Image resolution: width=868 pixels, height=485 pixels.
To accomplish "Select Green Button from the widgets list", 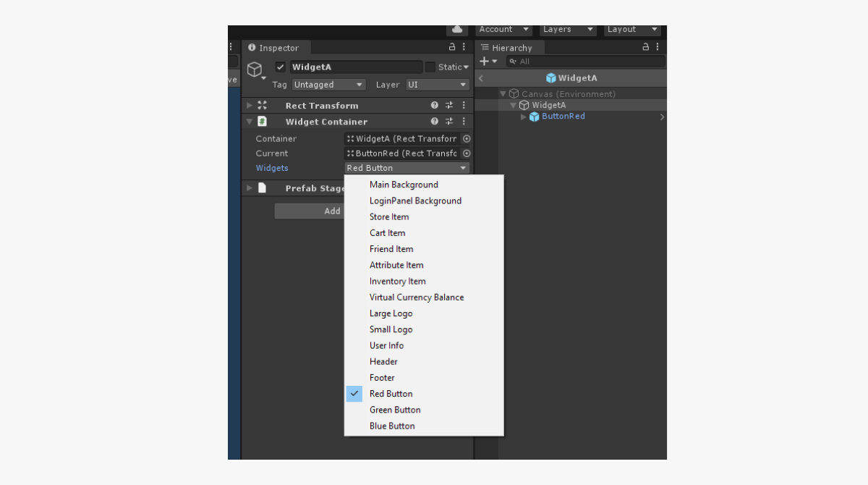I will pyautogui.click(x=395, y=410).
